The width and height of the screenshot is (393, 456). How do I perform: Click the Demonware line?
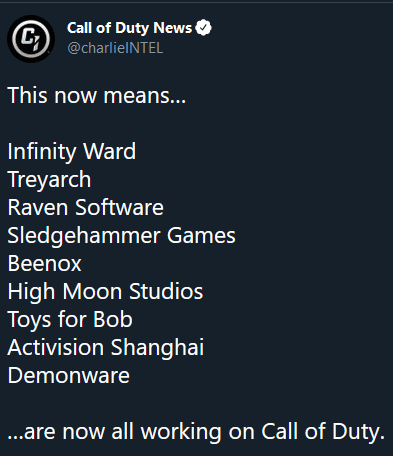pos(69,376)
